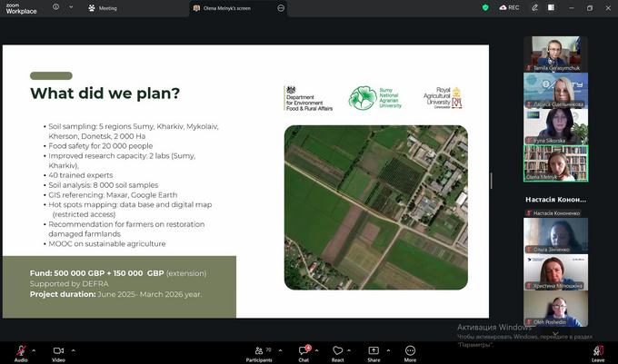Viewport: 618px width, 364px height.
Task: Open the More options menu
Action: click(410, 350)
